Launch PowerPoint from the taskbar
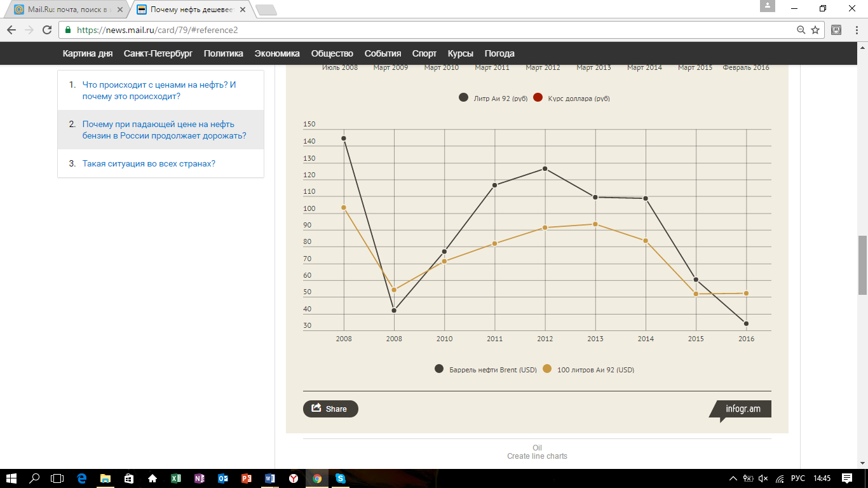868x488 pixels. click(x=247, y=478)
